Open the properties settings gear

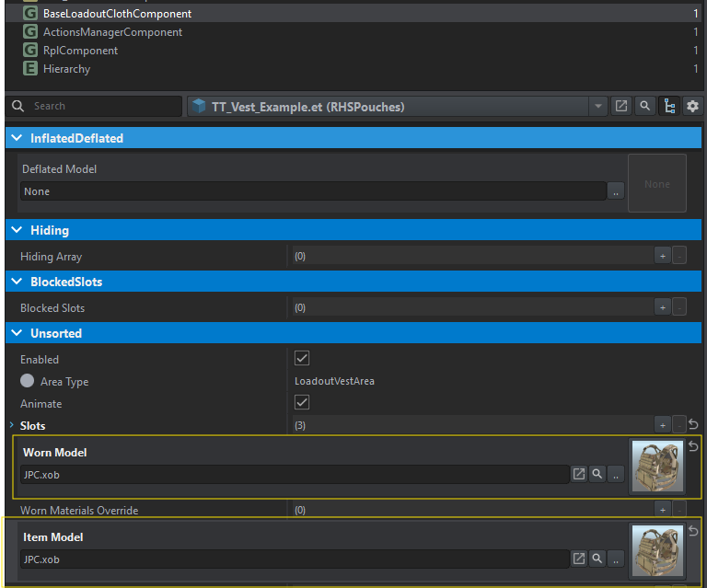point(692,107)
